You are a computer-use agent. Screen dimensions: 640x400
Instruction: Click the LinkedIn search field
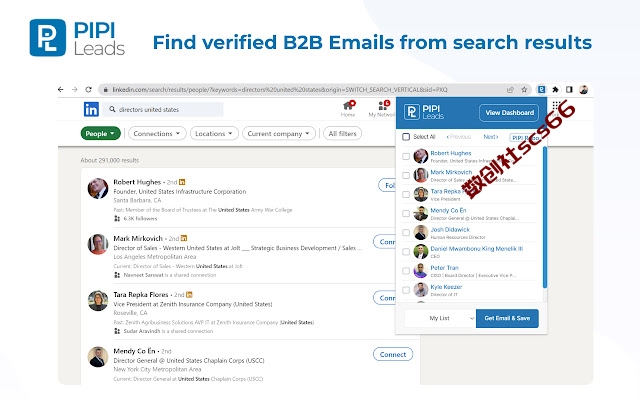point(162,109)
